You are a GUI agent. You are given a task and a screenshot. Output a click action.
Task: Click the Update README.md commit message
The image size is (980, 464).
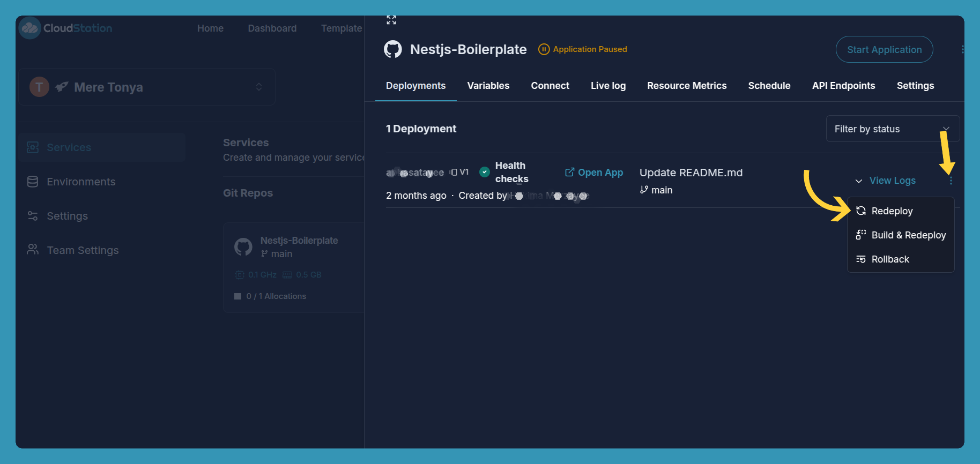point(691,173)
